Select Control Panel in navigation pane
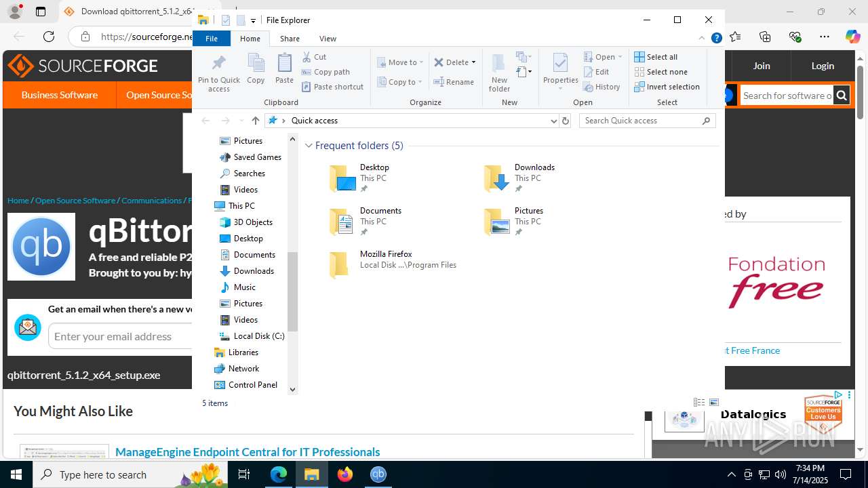Screen dimensions: 868x488 (x=246, y=385)
